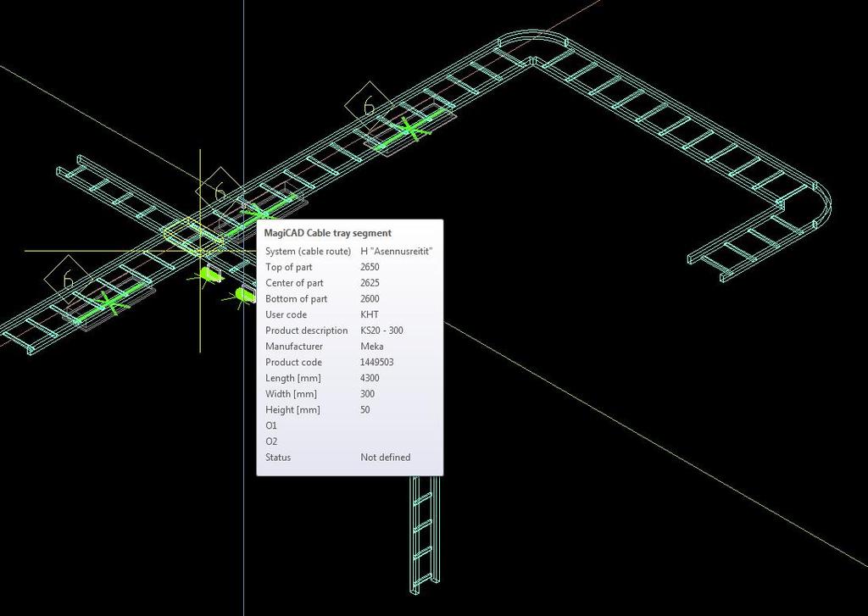Screen dimensions: 868x616
Task: Click the Manufacturer label
Action: [294, 347]
